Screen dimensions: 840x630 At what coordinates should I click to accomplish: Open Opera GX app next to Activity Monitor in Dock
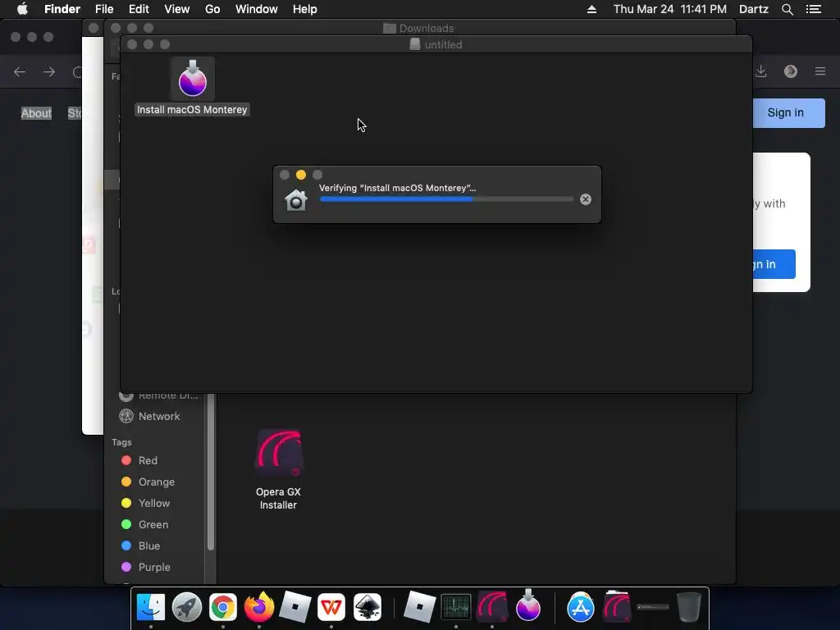492,607
